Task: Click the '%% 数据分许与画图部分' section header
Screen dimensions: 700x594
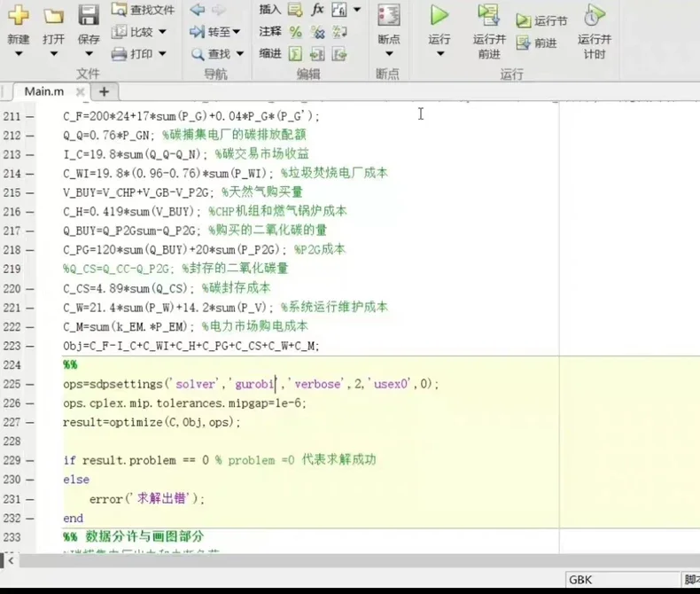Action: coord(134,536)
